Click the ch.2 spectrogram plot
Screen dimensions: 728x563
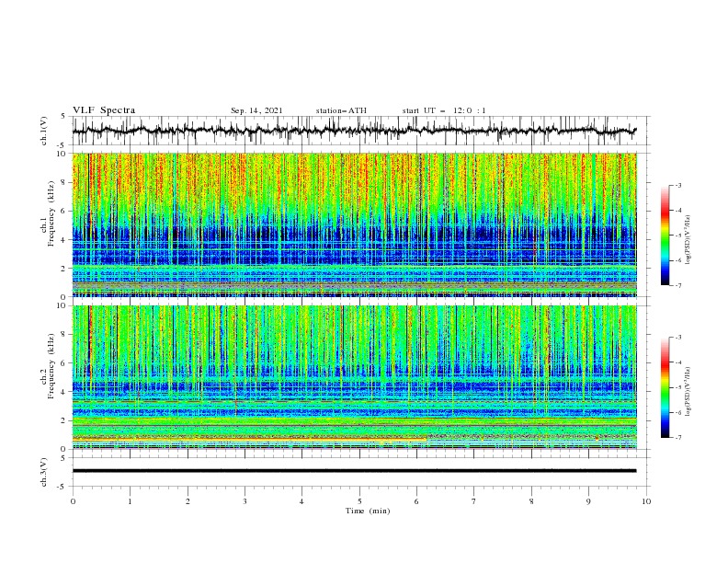[x=355, y=377]
